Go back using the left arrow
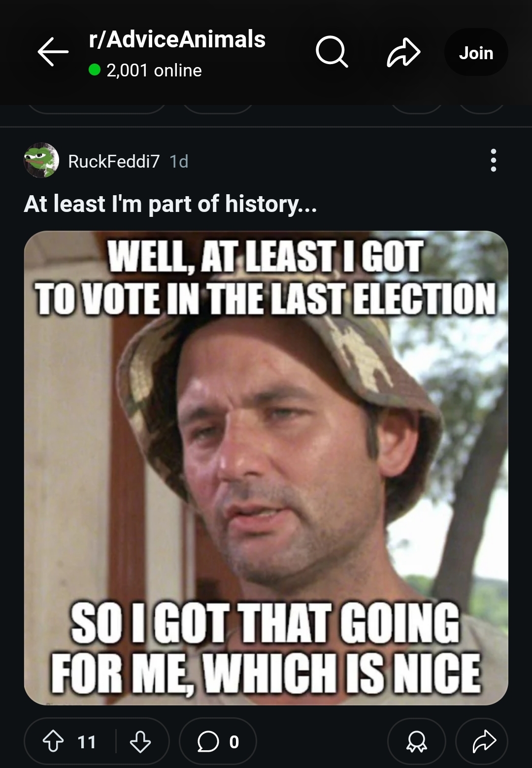The image size is (532, 768). pyautogui.click(x=53, y=52)
